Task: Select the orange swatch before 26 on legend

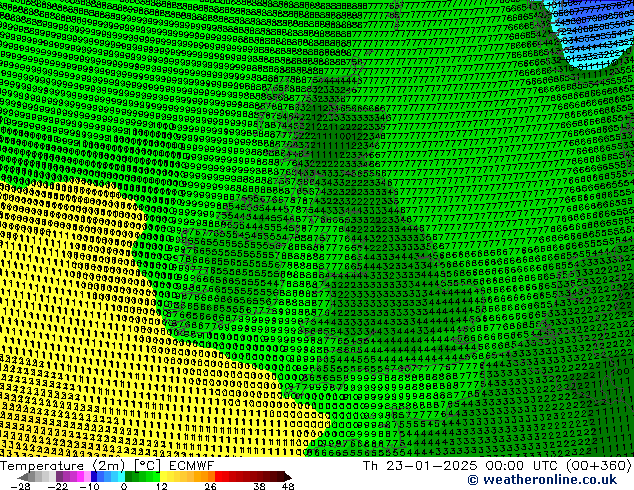Action: click(x=211, y=477)
